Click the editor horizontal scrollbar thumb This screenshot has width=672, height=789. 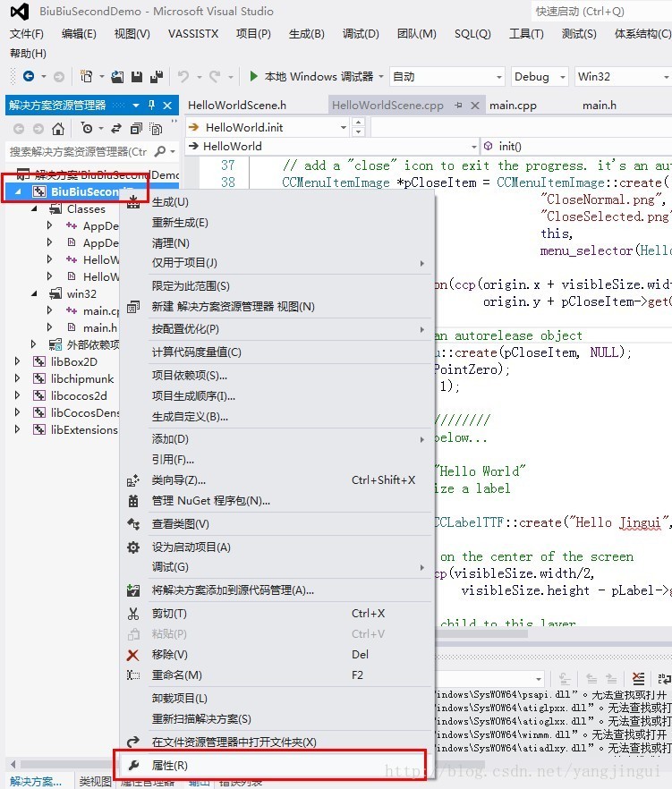point(481,634)
